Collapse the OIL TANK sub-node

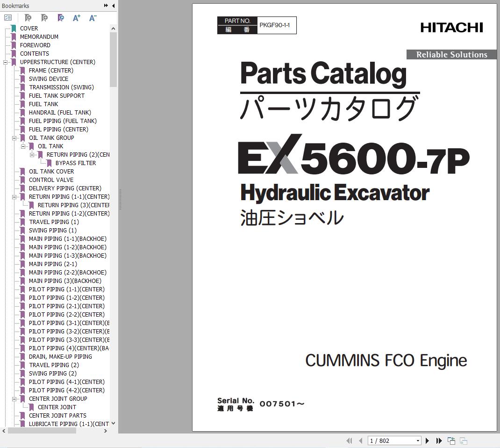(x=23, y=146)
